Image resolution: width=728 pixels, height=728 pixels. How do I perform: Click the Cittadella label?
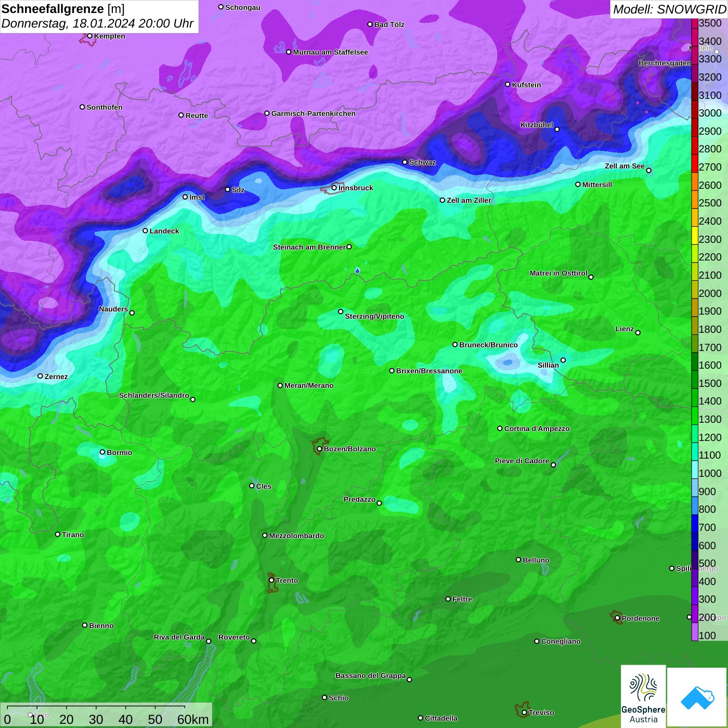tap(441, 718)
